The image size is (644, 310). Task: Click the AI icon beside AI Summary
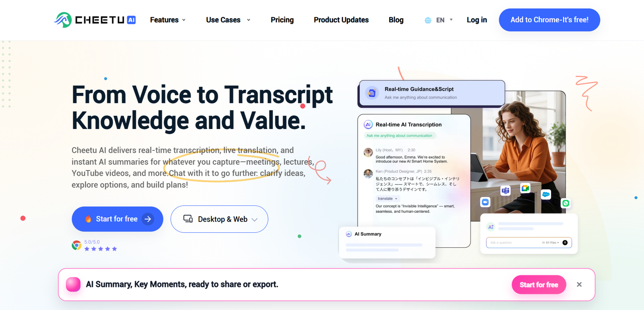(349, 234)
